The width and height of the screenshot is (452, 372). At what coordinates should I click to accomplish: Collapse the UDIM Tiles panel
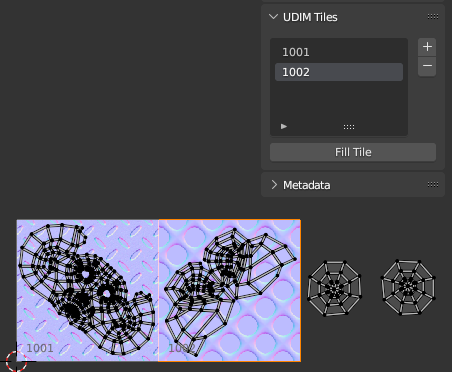(x=273, y=17)
